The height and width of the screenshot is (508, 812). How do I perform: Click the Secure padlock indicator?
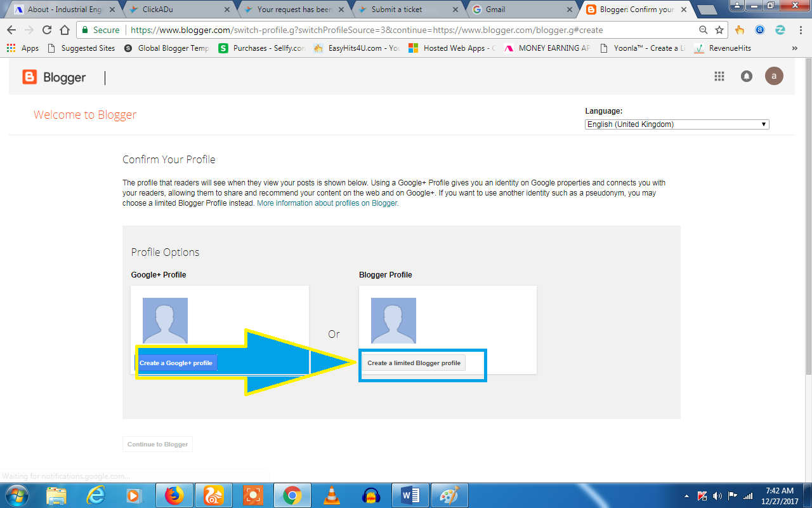[x=100, y=30]
